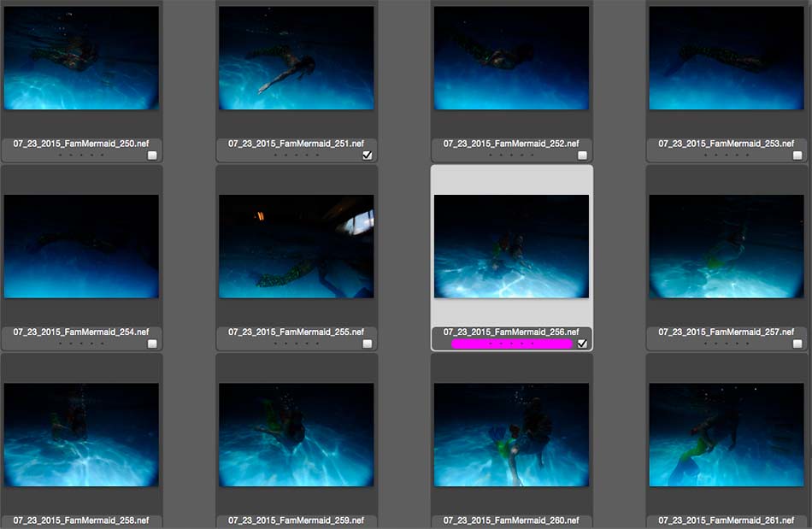The width and height of the screenshot is (812, 529).
Task: Select thumbnail for FamMermaid_258.nef
Action: (81, 435)
